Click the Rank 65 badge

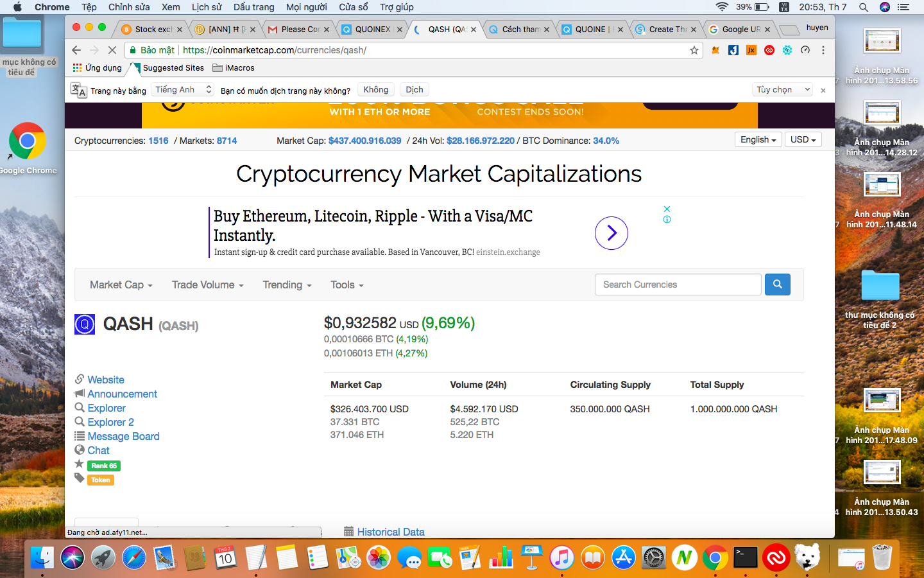pyautogui.click(x=104, y=466)
